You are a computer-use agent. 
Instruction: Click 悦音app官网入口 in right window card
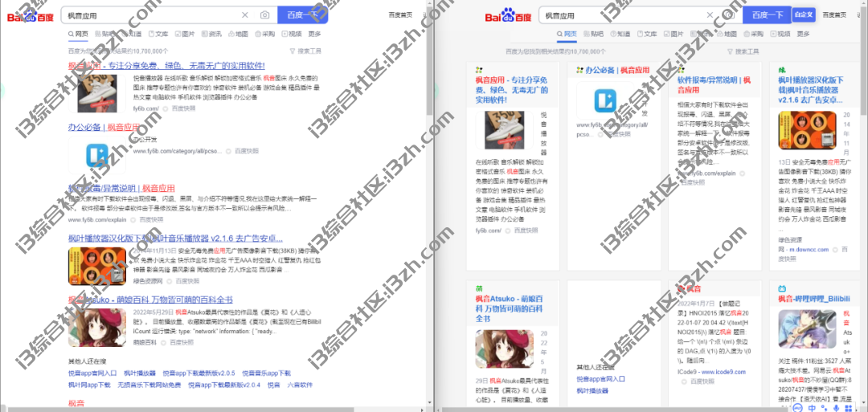(x=600, y=379)
